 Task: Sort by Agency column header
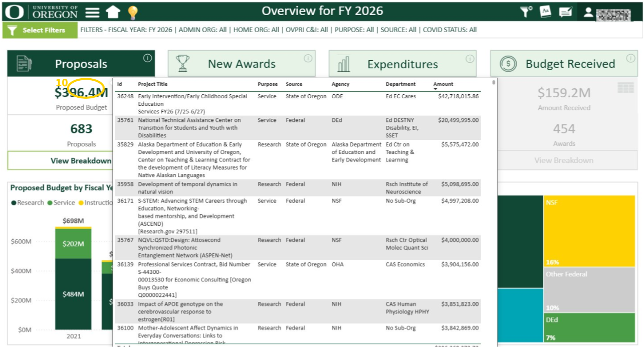point(341,84)
